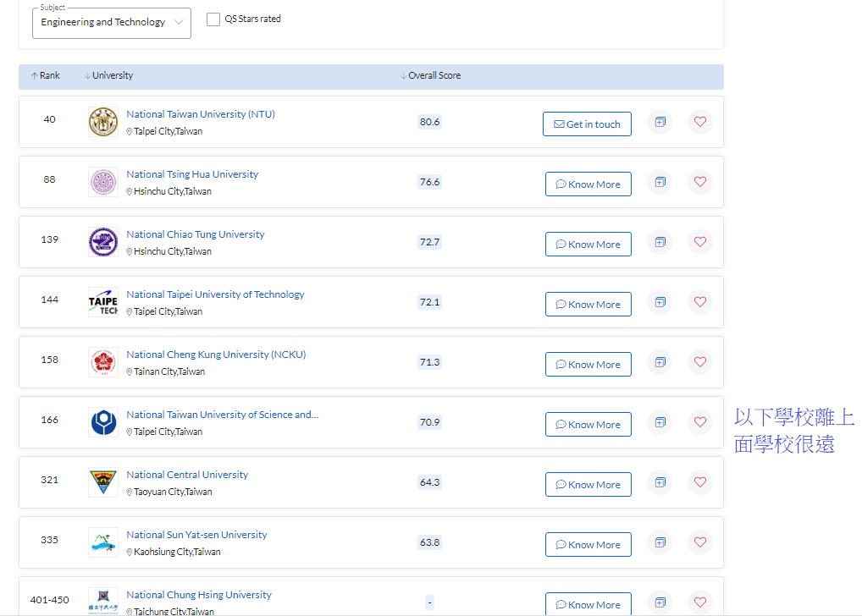
Task: Sort by University column header
Action: coord(109,76)
